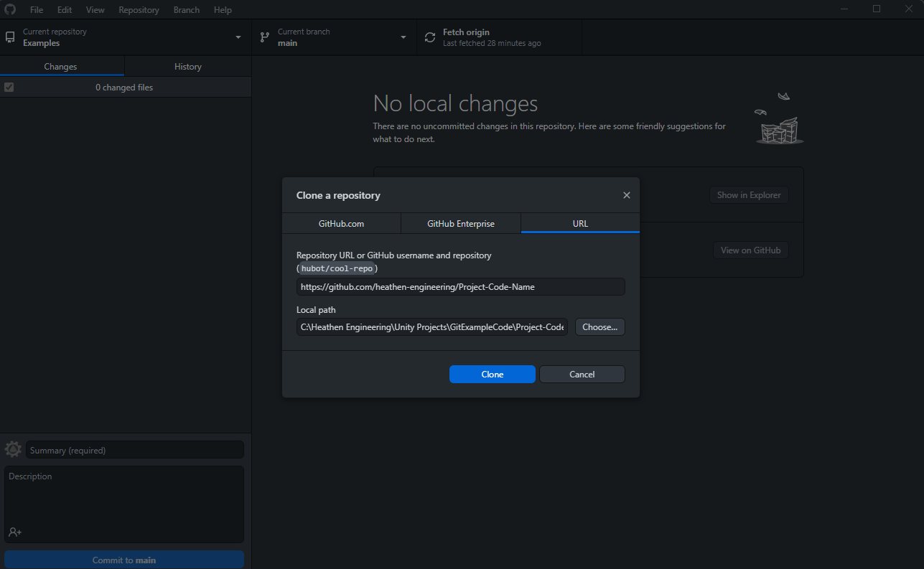Select the GitHub Enterprise tab

click(461, 223)
